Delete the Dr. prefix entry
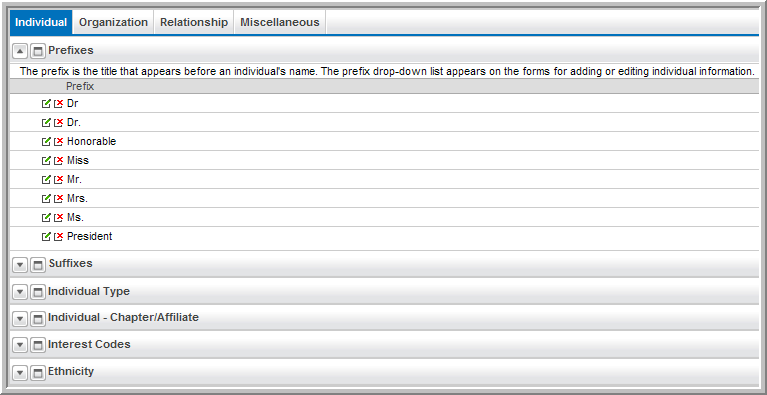Image resolution: width=767 pixels, height=395 pixels. [x=59, y=123]
